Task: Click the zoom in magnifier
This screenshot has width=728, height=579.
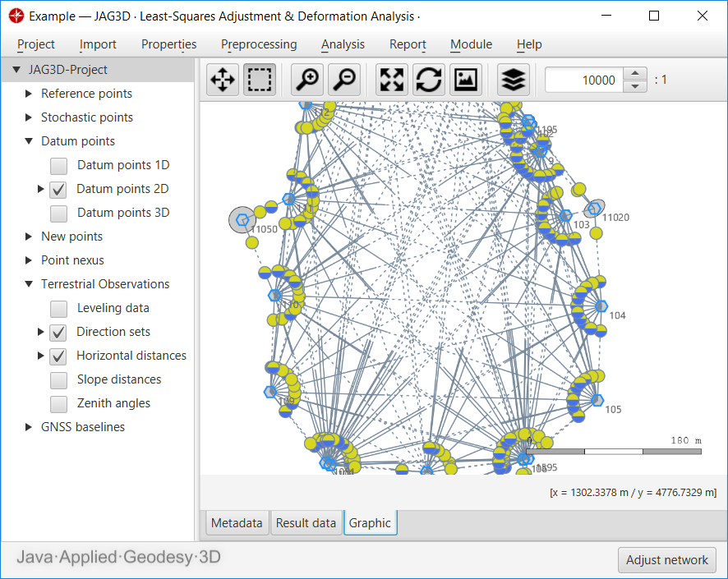Action: click(x=307, y=80)
